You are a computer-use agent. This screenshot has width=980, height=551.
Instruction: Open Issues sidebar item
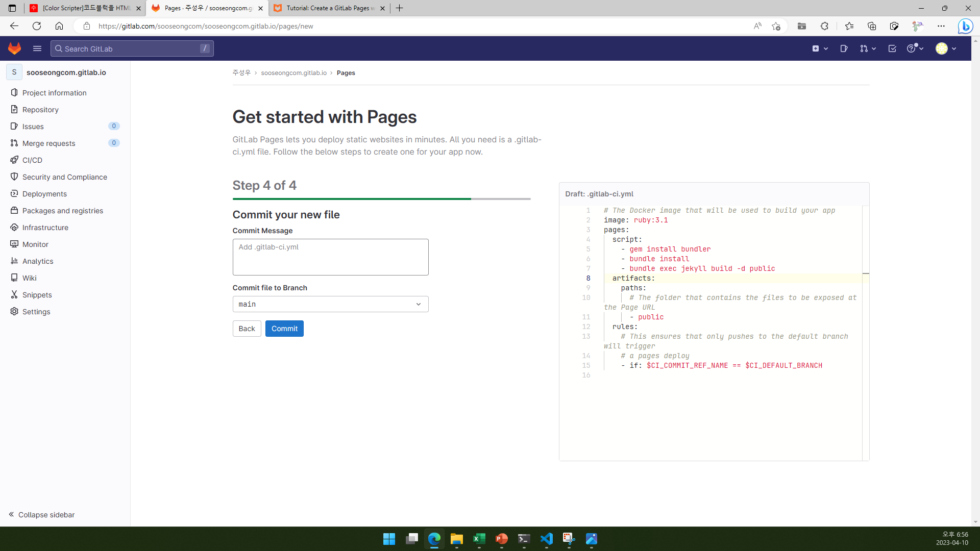(33, 126)
